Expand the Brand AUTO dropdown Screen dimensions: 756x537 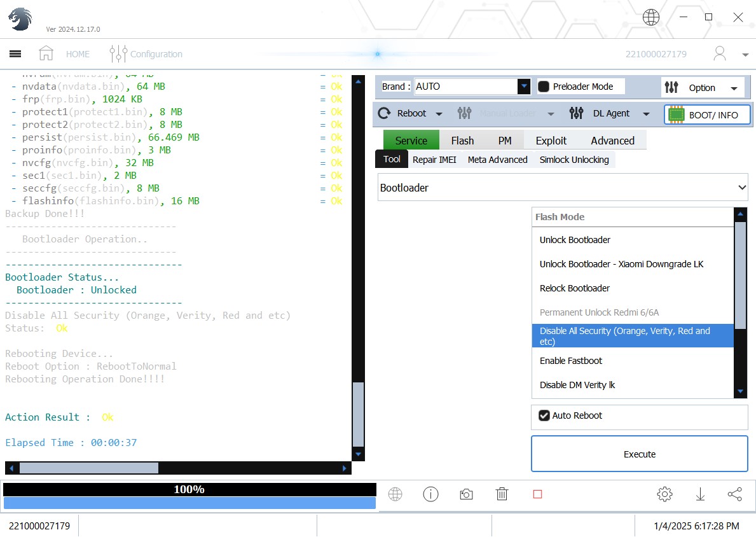[x=524, y=87]
